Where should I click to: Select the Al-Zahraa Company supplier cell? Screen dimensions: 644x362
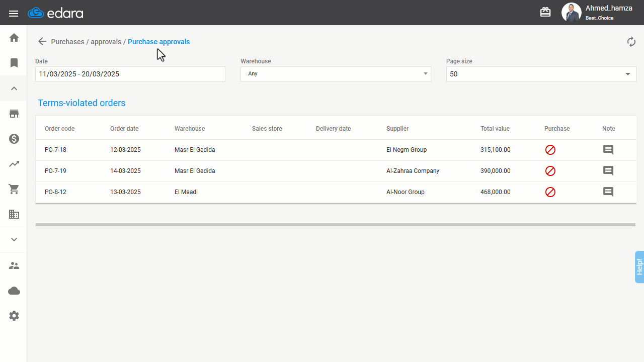[x=413, y=171]
